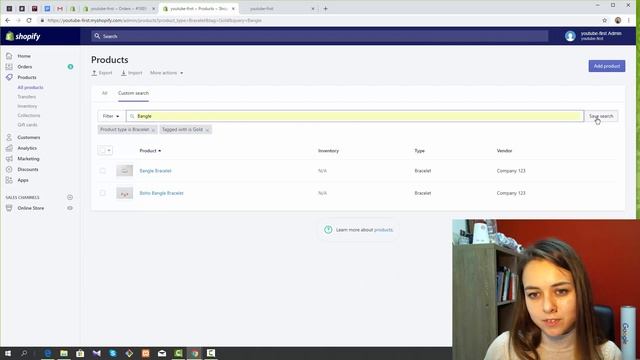
Task: Open Transfers in sidebar
Action: coord(27,97)
